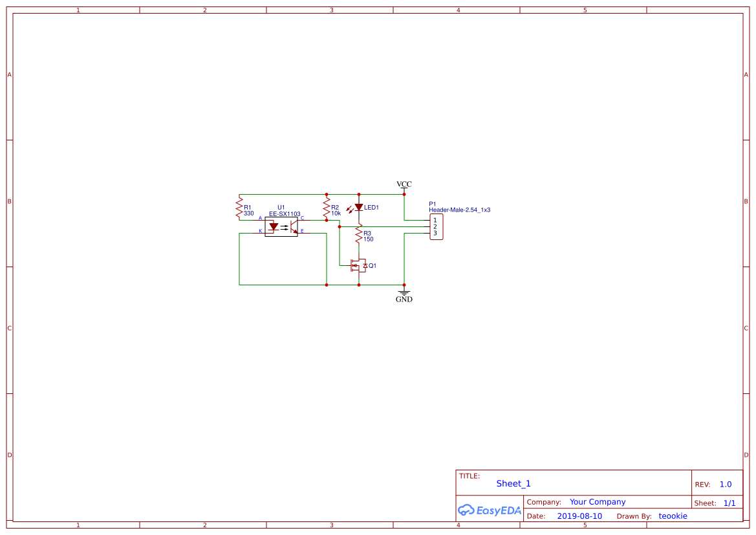
Task: Click the EasyEDA logo in title block
Action: click(489, 510)
